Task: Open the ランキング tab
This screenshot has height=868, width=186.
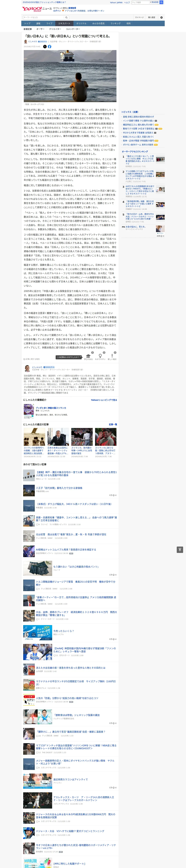Action: coord(115,24)
